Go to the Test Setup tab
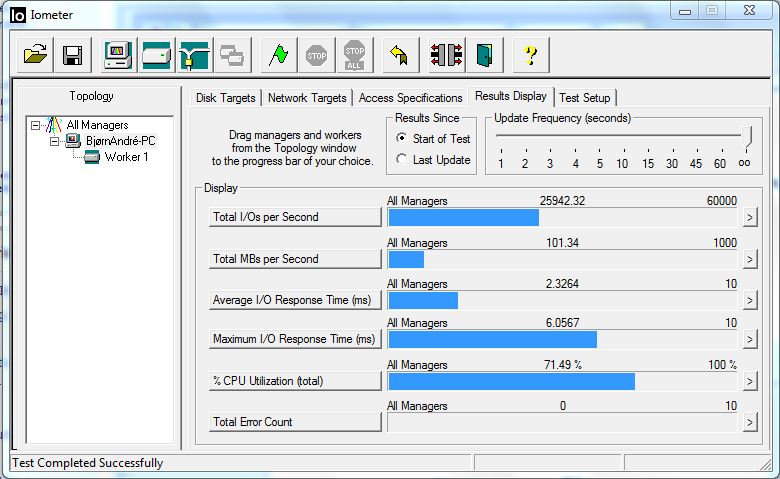780x479 pixels. point(585,98)
